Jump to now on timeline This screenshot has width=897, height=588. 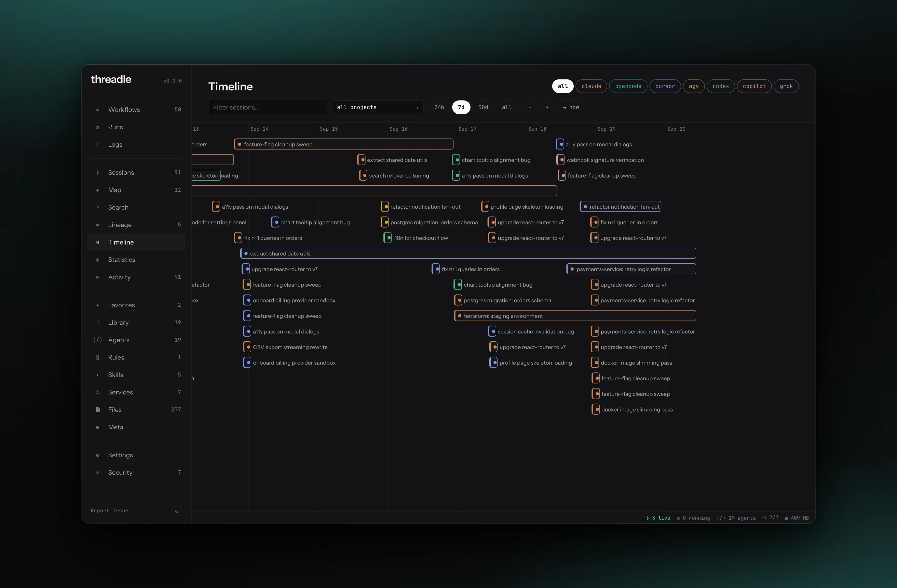click(571, 107)
